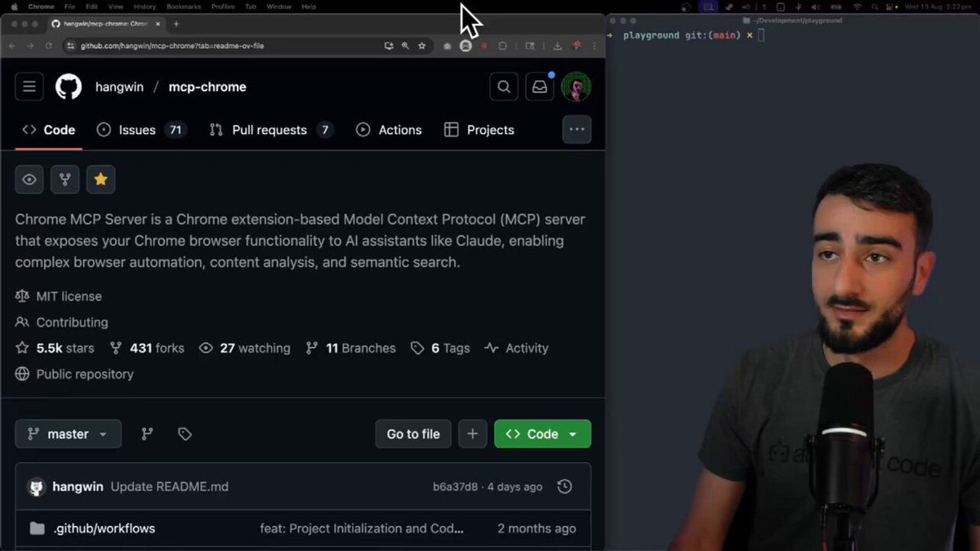
Task: Open the notifications inbox icon
Action: [540, 87]
